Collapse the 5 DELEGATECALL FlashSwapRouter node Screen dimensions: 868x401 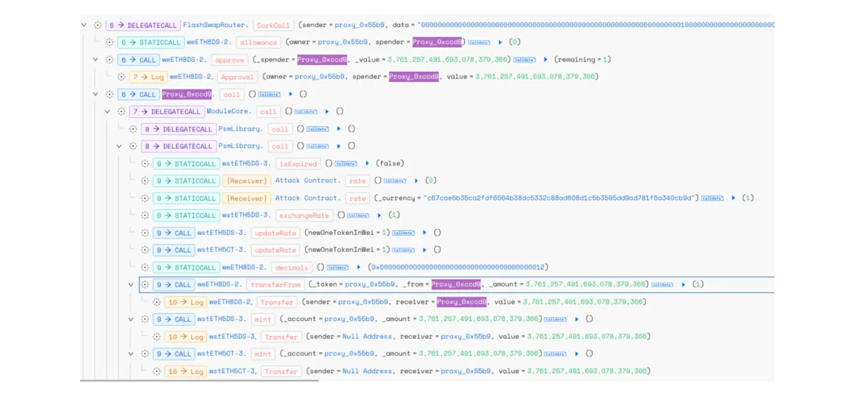tap(84, 25)
